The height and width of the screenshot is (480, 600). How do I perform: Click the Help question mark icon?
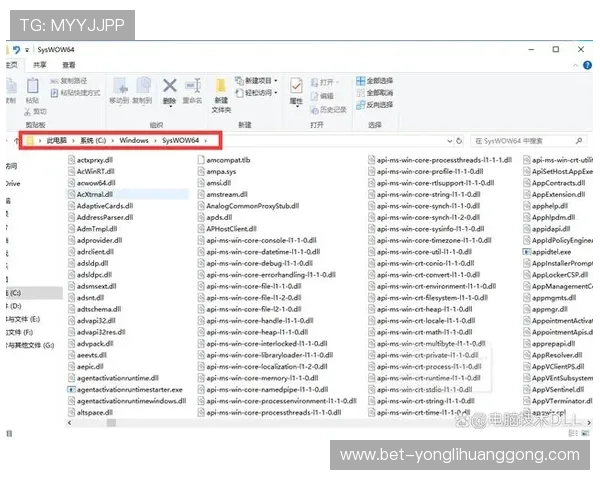587,65
